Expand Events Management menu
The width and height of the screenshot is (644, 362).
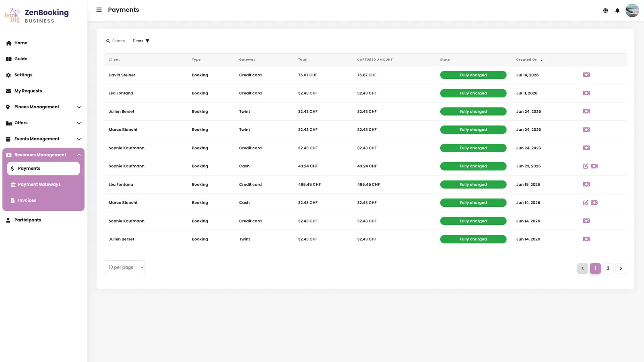pyautogui.click(x=43, y=139)
